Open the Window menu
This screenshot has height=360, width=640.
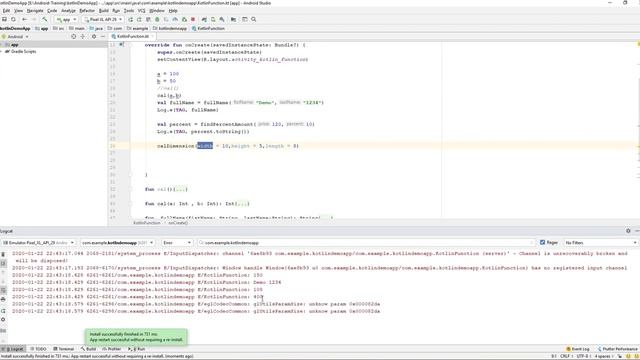157,11
